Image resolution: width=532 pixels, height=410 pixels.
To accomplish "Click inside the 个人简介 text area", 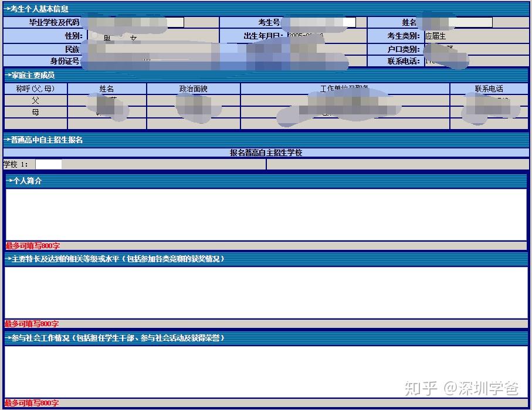I will pyautogui.click(x=266, y=215).
